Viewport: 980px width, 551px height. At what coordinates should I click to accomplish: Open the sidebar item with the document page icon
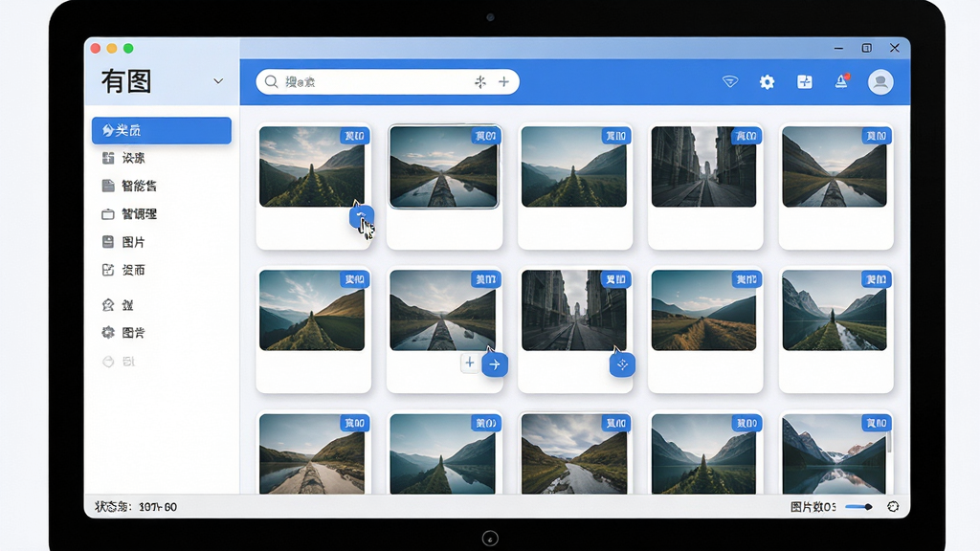(129, 186)
